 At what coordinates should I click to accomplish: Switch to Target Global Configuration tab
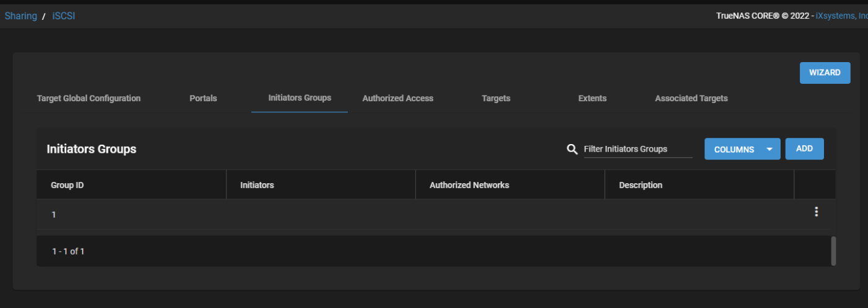click(x=89, y=98)
